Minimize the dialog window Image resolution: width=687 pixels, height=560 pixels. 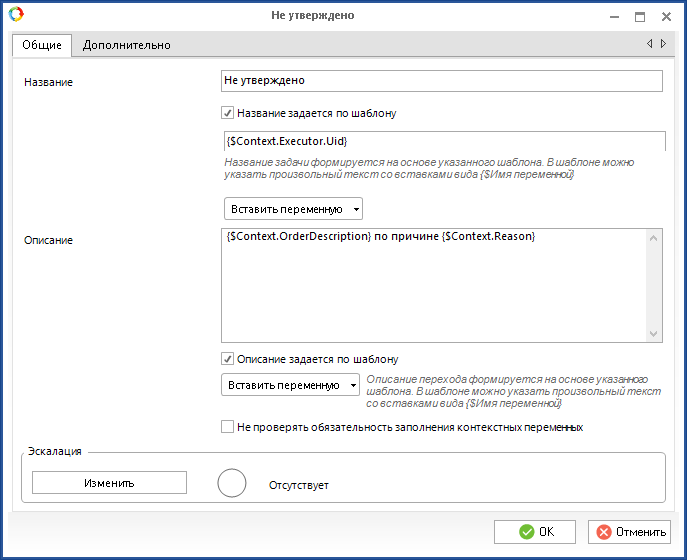tap(613, 16)
